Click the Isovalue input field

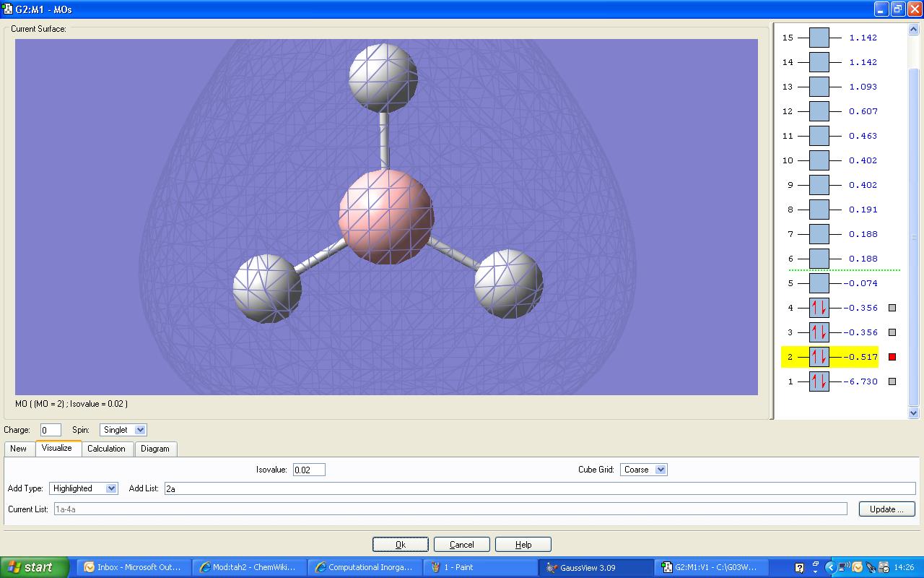309,470
